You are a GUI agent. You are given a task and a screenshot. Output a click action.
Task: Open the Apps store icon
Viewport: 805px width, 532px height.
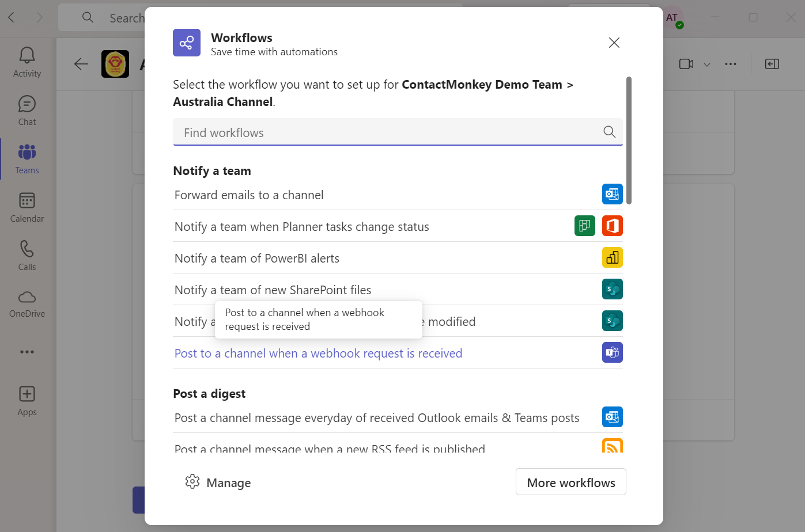point(27,401)
